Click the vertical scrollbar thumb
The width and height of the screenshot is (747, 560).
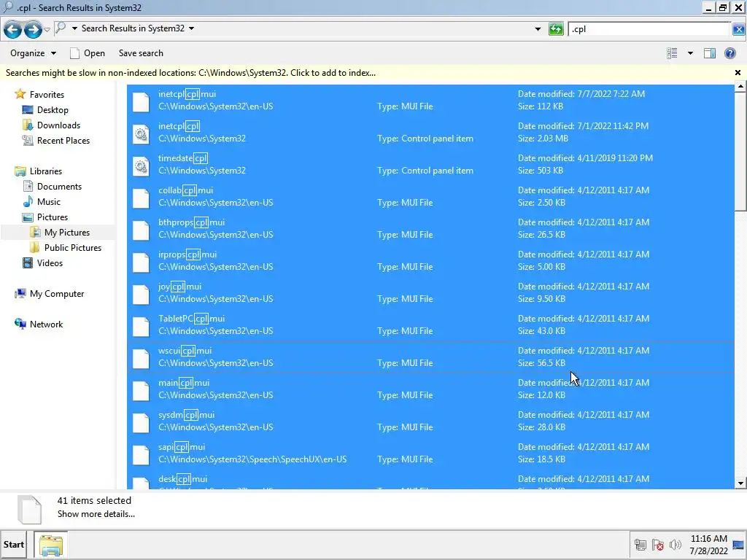(740, 151)
